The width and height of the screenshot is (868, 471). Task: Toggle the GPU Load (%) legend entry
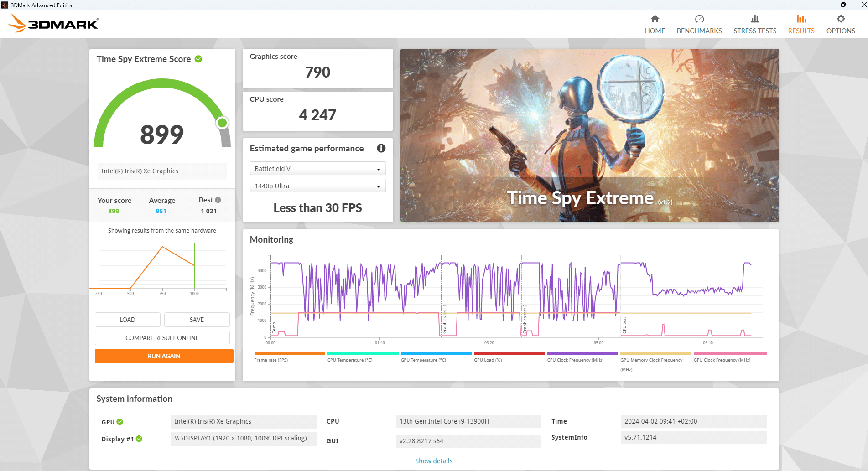click(509, 357)
